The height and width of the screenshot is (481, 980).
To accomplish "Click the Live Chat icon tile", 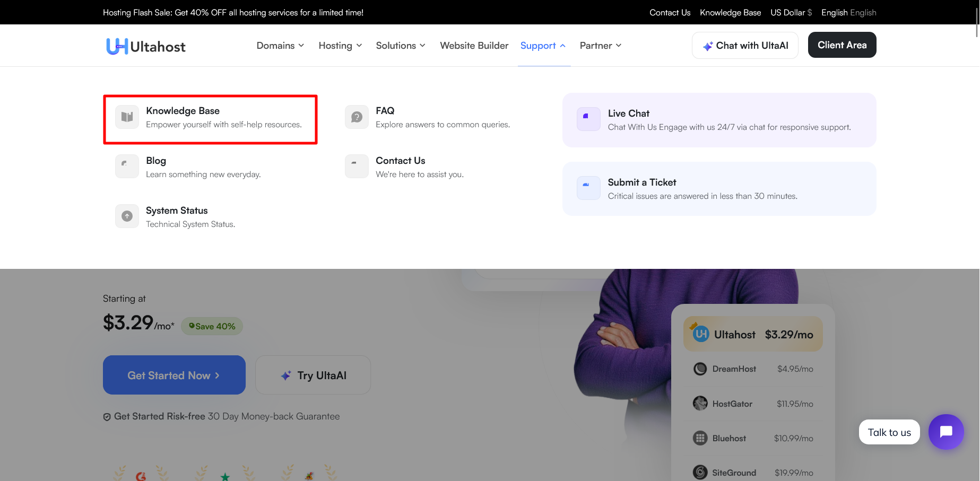I will 588,119.
